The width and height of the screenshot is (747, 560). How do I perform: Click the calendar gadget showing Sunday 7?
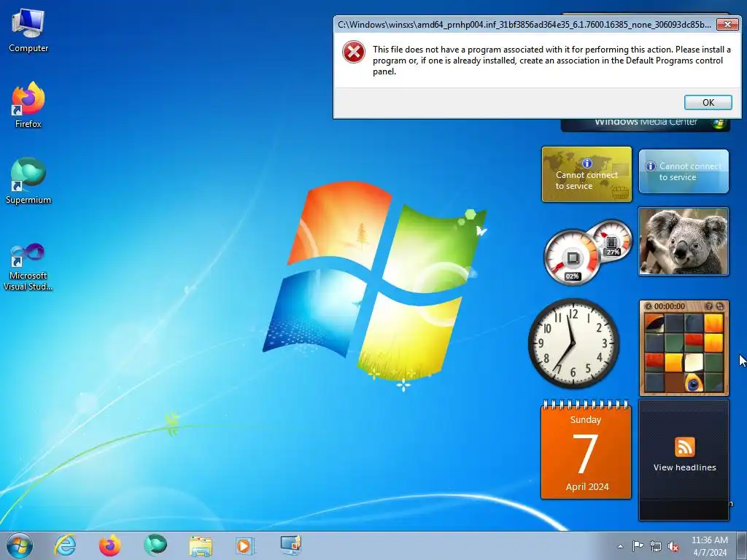(x=586, y=449)
